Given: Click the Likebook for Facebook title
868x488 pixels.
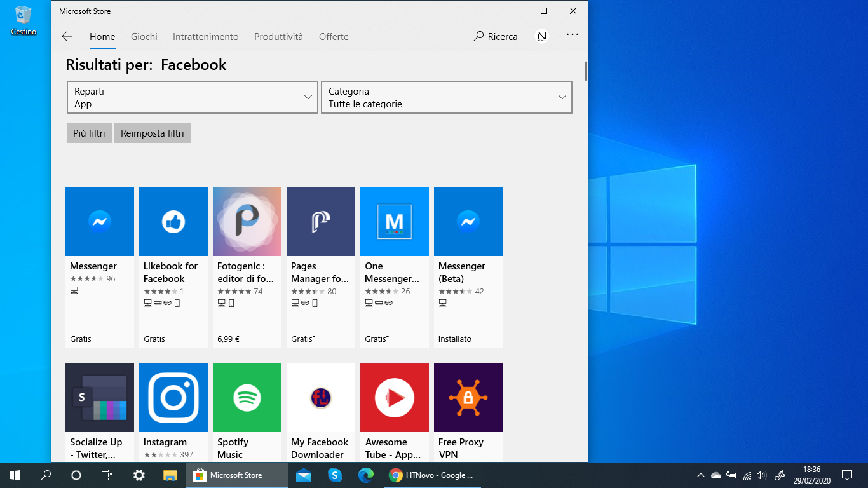Looking at the screenshot, I should click(x=170, y=273).
